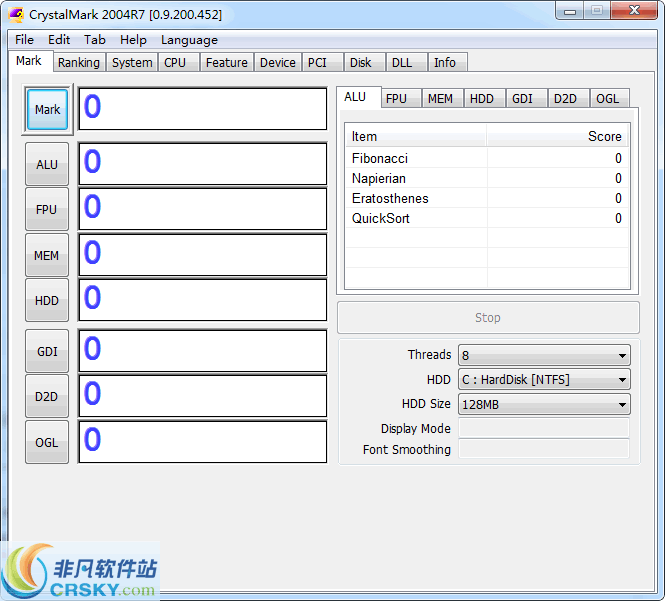Select the Eratosthenes row
The height and width of the screenshot is (601, 665).
[487, 198]
